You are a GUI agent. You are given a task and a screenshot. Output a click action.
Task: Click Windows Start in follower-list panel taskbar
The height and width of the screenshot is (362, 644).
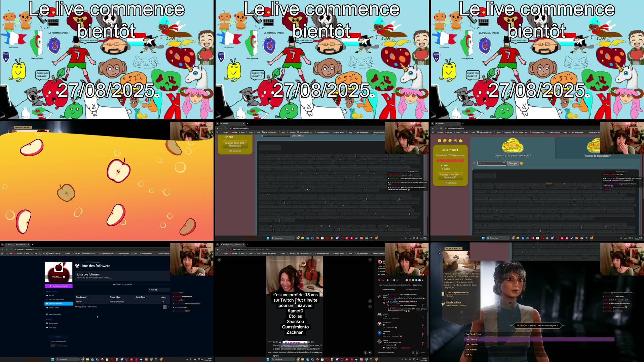(x=52, y=359)
